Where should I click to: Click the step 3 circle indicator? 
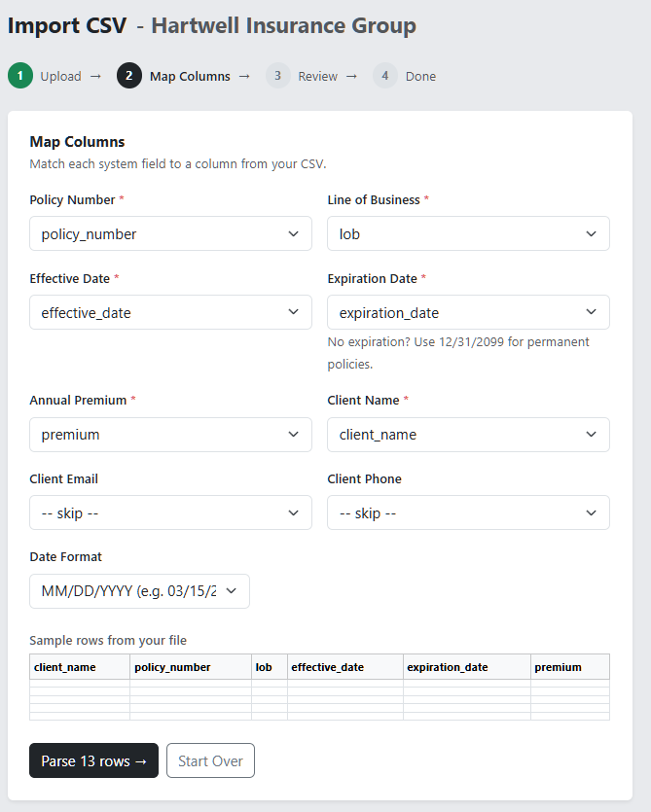277,75
